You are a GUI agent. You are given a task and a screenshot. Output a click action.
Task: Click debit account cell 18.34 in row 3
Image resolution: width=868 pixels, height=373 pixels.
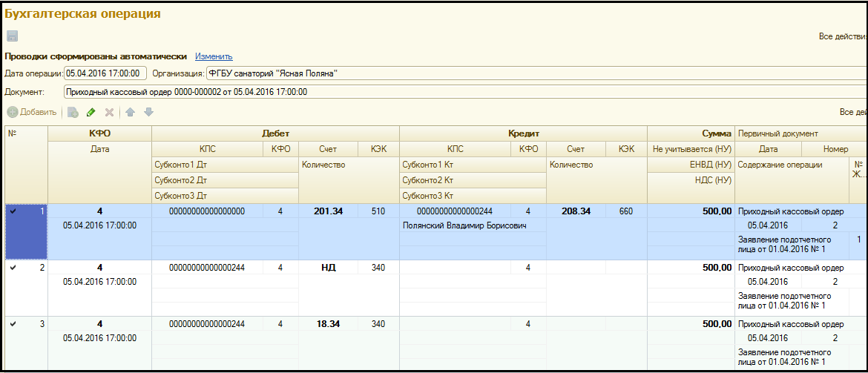coord(328,324)
